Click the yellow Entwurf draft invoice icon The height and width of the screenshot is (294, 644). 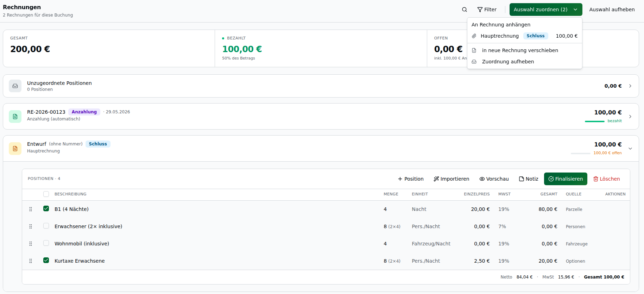15,149
